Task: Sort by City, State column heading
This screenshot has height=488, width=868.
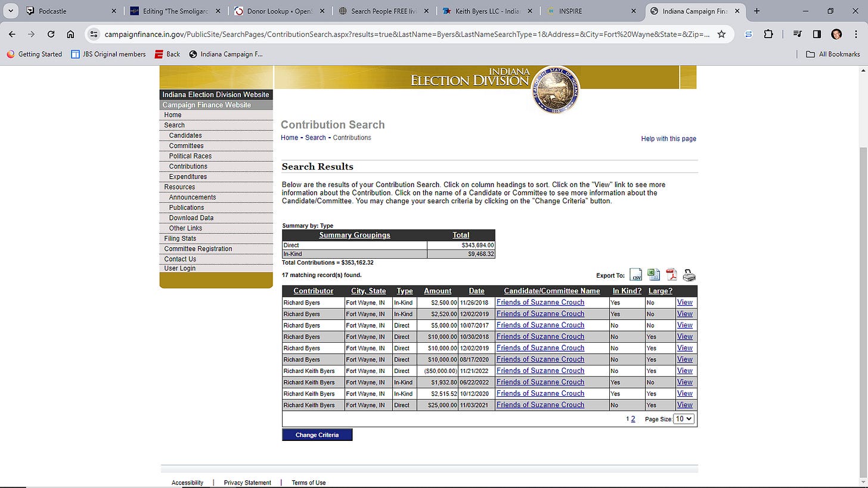Action: coord(368,291)
